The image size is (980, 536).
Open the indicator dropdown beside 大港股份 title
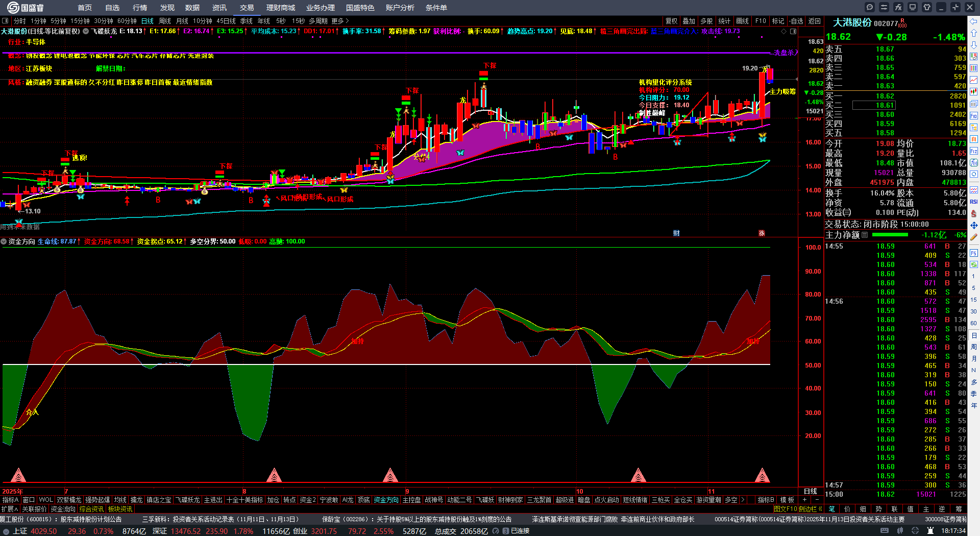pos(86,31)
